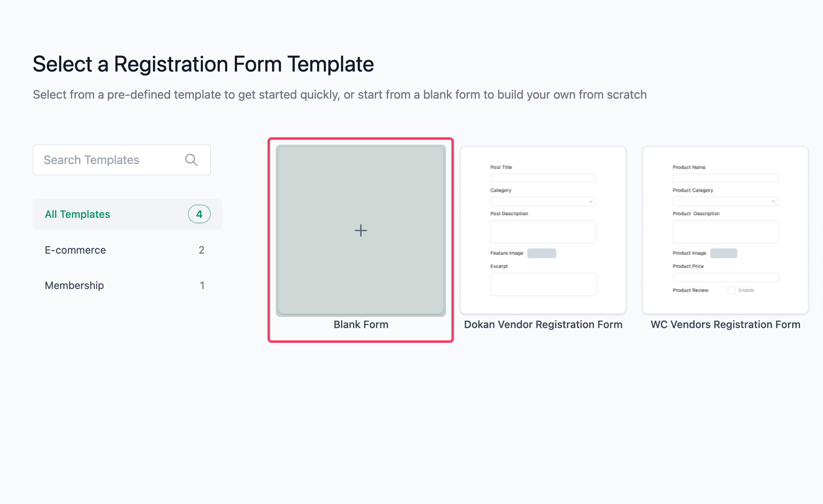The width and height of the screenshot is (823, 504).
Task: Click Product Category dropdown in WC preview
Action: pos(726,201)
